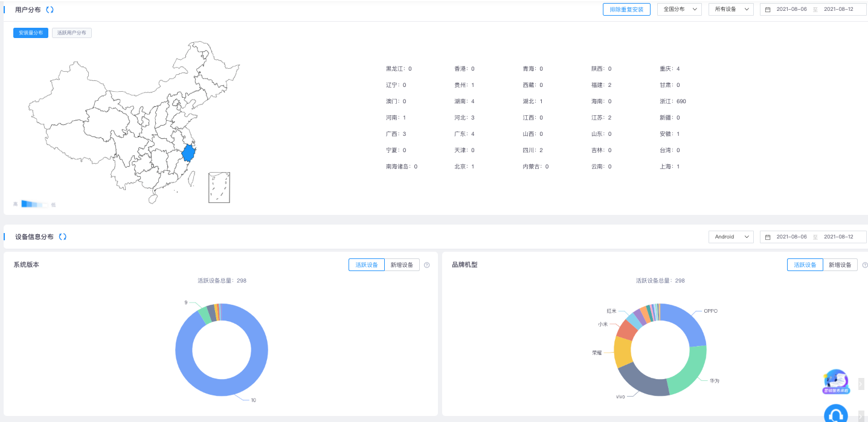Refresh the 用户分布 section via its reload icon
Image resolution: width=868 pixels, height=422 pixels.
(50, 10)
